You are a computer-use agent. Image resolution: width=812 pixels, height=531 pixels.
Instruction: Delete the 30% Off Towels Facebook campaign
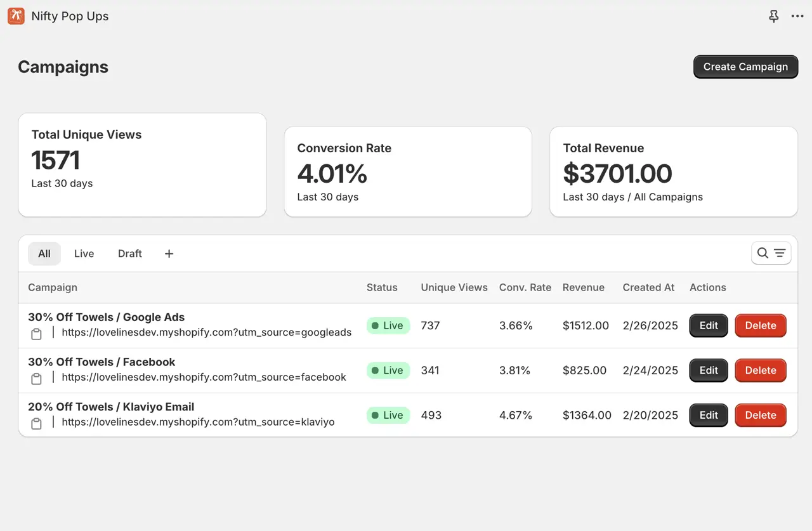coord(760,370)
